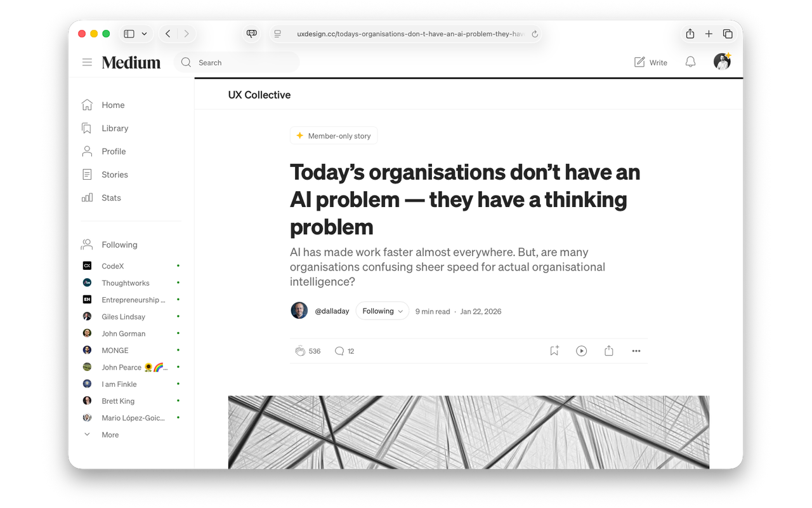
Task: Expand More in the Following list
Action: point(109,434)
